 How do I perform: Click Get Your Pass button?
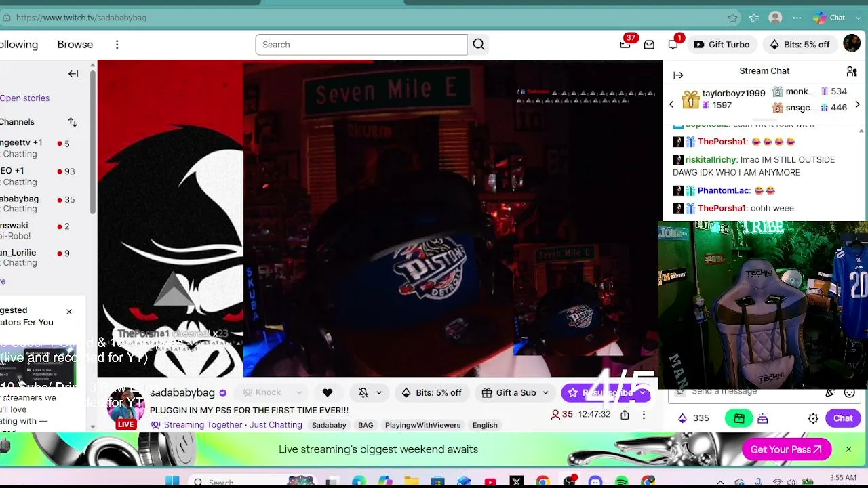[x=787, y=449]
